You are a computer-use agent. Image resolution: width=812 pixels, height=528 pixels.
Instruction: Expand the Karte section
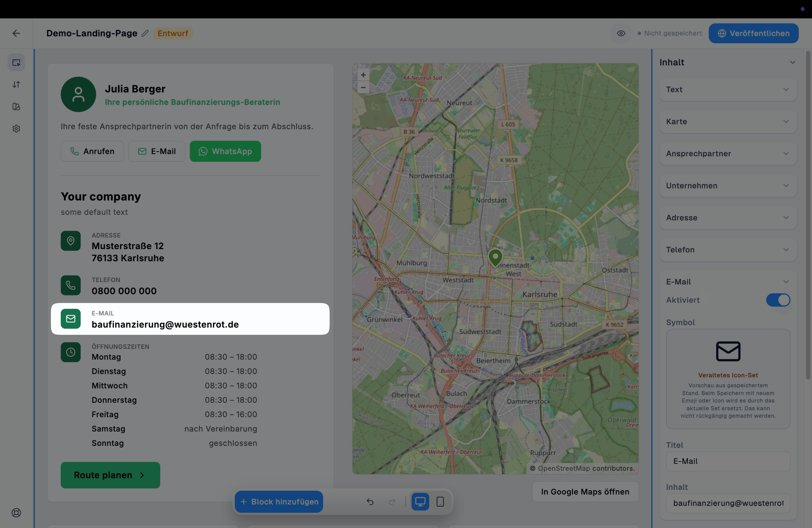tap(728, 121)
